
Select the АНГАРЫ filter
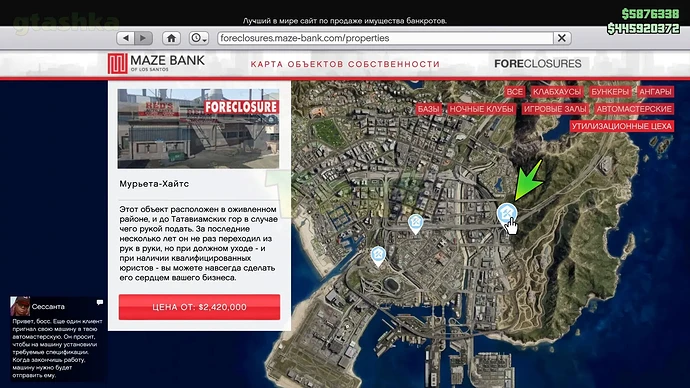click(655, 92)
